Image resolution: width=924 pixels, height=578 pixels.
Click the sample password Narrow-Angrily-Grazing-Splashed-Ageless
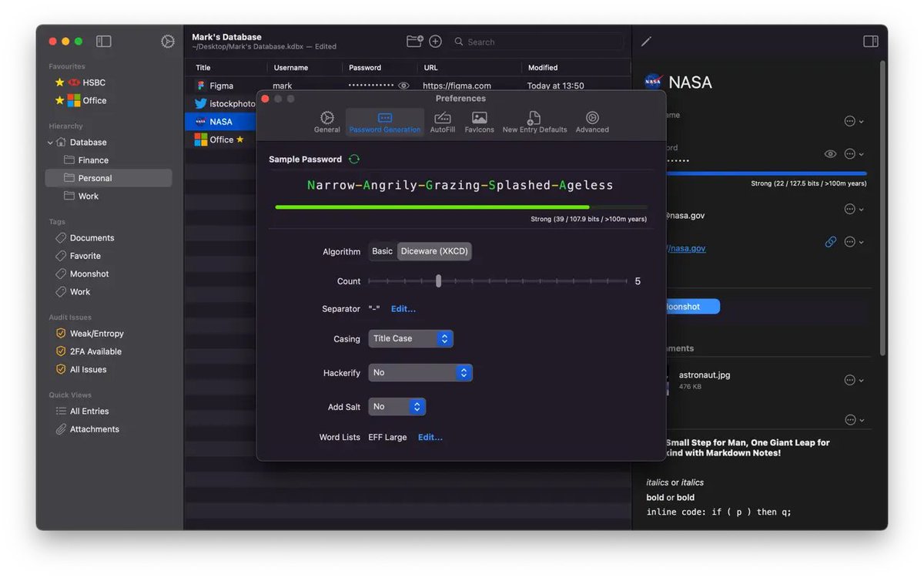(460, 185)
